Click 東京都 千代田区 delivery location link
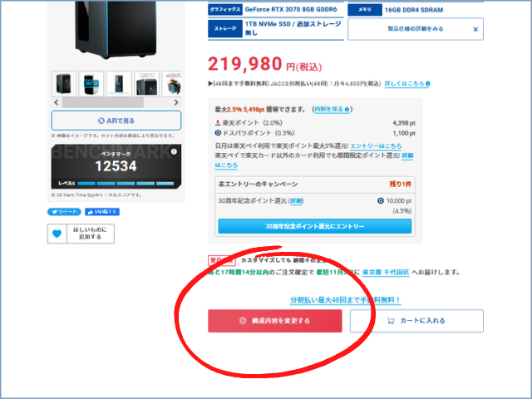Viewport: 532px width, 399px height. point(386,272)
